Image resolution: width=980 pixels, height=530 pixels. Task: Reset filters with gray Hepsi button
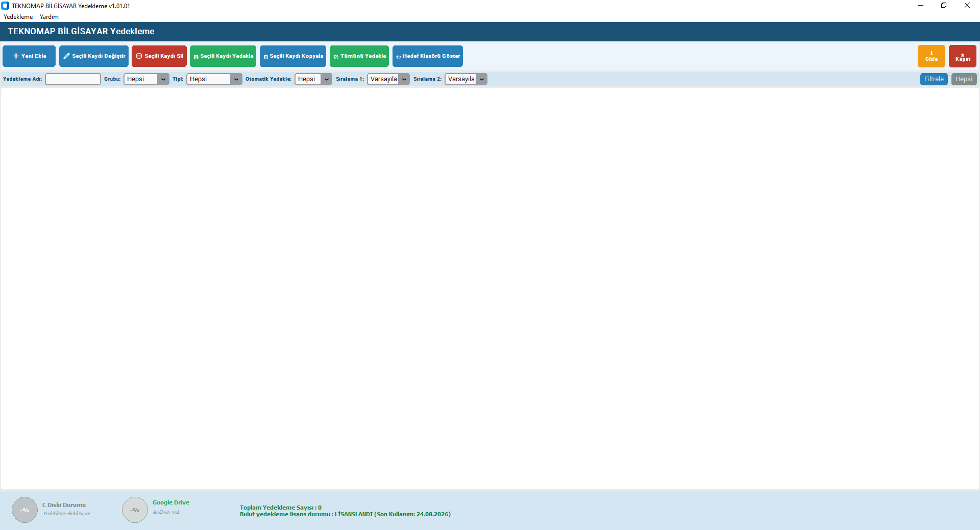[x=964, y=79]
